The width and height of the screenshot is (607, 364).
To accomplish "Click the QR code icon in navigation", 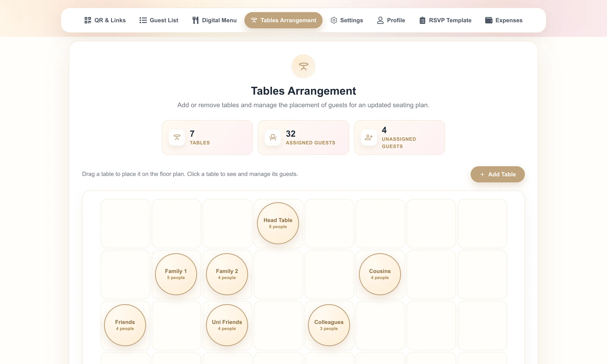I will click(88, 20).
